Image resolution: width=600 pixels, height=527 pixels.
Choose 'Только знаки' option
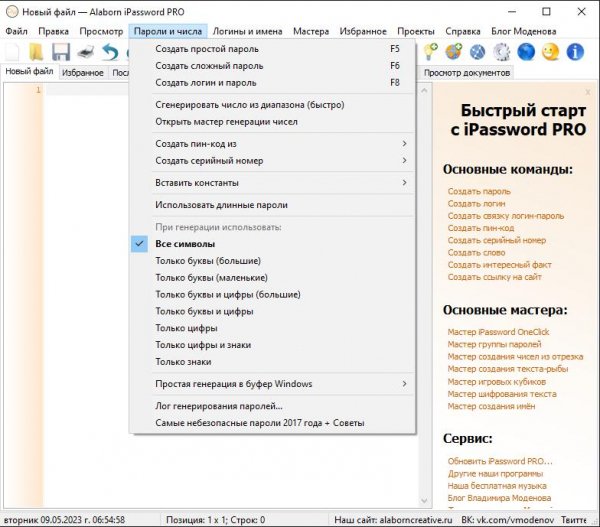(273, 362)
